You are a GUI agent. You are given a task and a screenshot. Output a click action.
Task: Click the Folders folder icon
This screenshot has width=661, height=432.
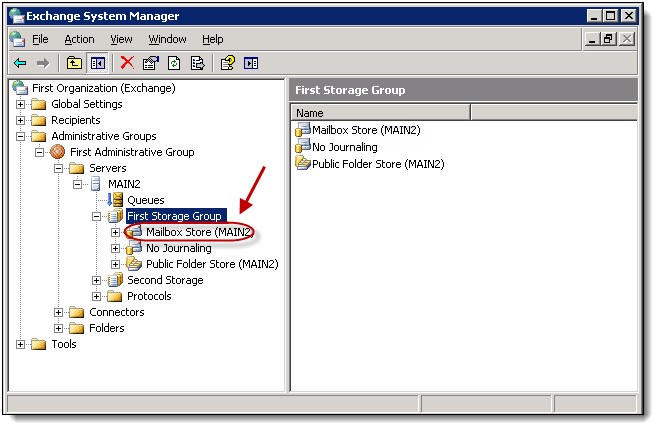(76, 328)
